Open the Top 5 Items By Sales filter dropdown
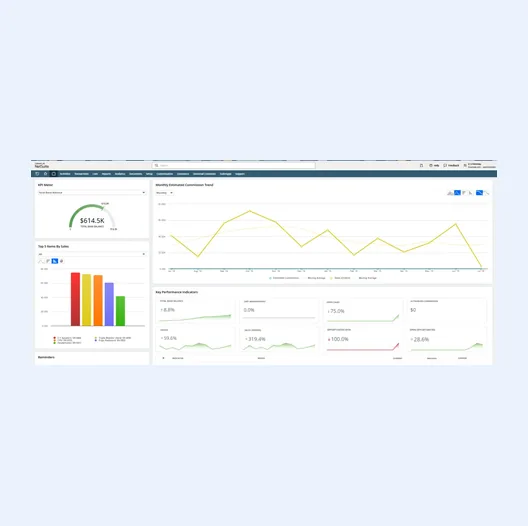The height and width of the screenshot is (526, 528). pyautogui.click(x=92, y=254)
